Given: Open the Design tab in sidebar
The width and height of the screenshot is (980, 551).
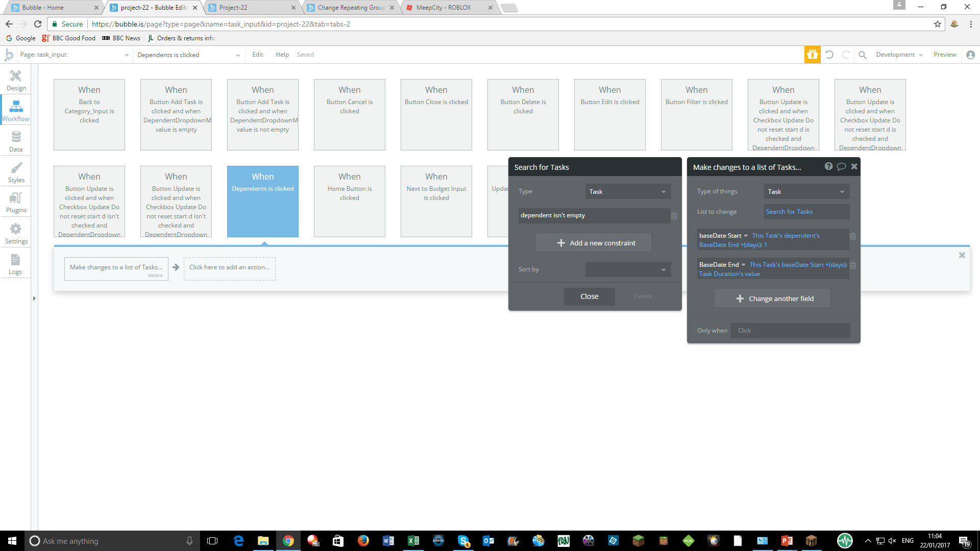Looking at the screenshot, I should point(16,80).
